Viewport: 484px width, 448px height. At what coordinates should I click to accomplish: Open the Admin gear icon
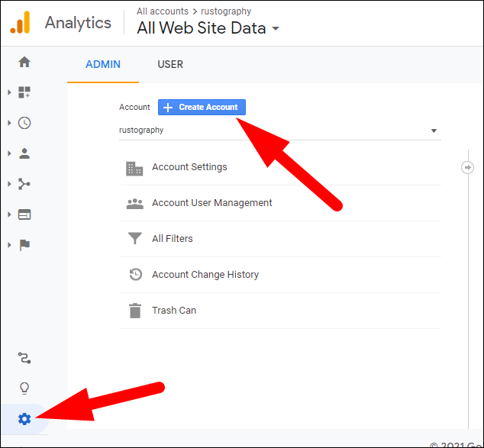24,419
